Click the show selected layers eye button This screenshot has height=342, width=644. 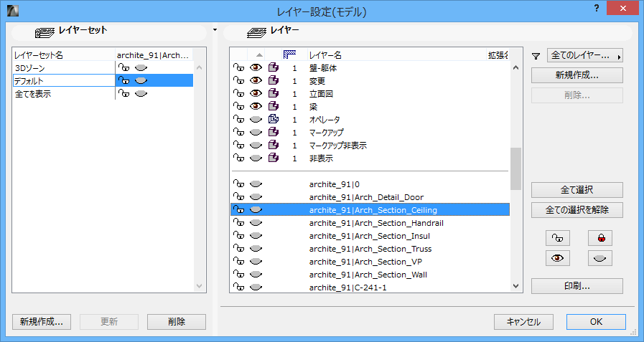tap(557, 258)
